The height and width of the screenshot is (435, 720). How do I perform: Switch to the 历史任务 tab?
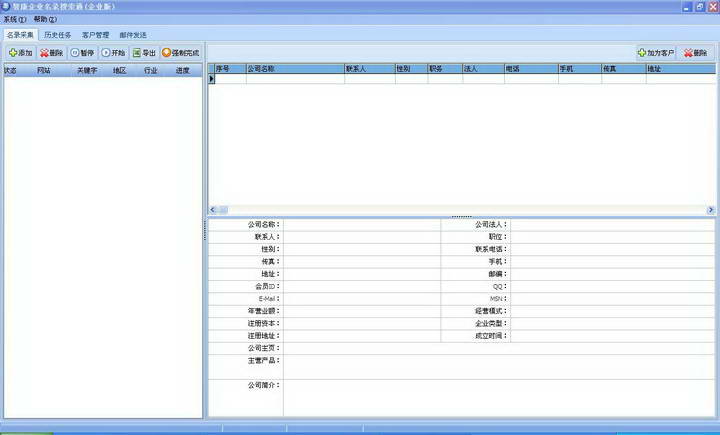pos(58,34)
